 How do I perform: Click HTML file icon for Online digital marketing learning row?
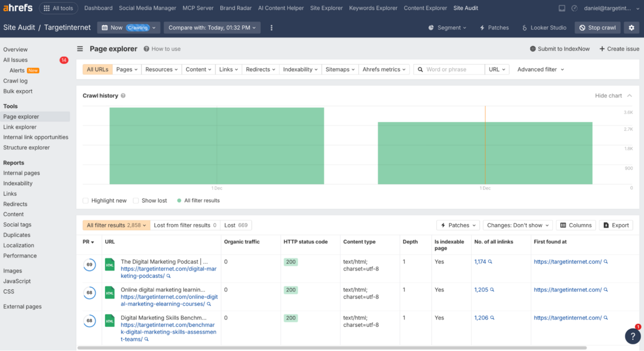[109, 292]
